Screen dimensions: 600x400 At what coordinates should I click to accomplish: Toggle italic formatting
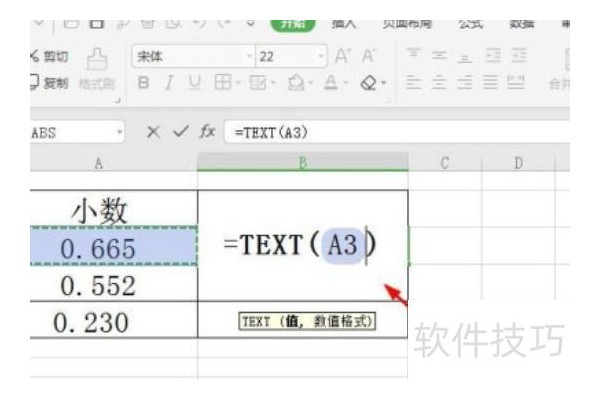[169, 82]
